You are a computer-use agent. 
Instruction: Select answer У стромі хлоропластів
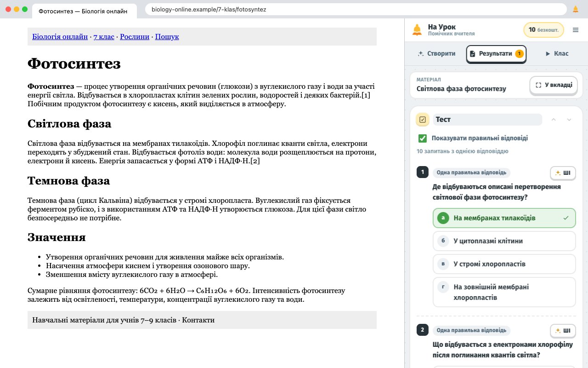504,264
